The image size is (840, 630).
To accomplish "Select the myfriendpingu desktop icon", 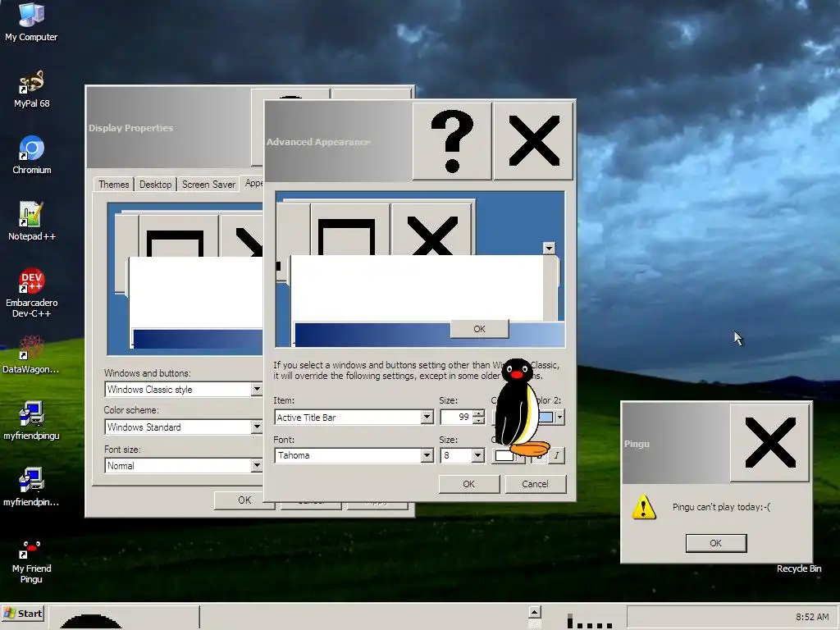I will (x=31, y=421).
